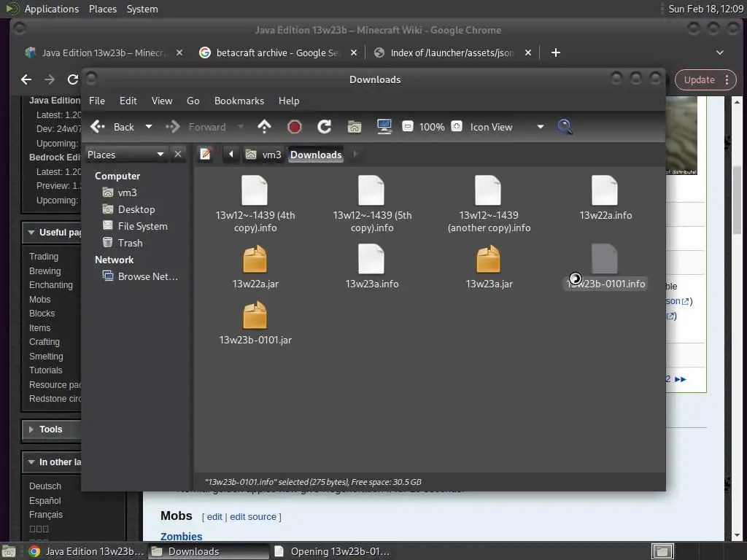747x560 pixels.
Task: Open Edit menu in file manager
Action: coord(128,101)
